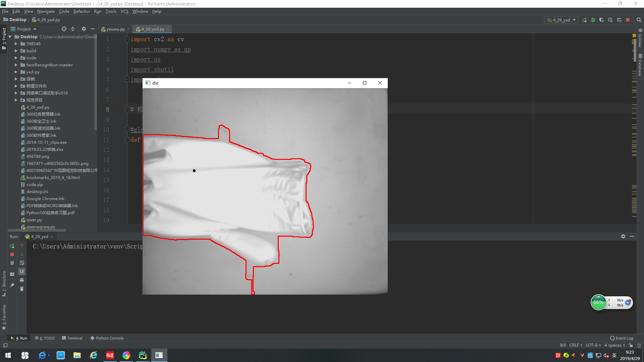The image size is (644, 362).
Task: Click the editor vertical scrollbar marker strip
Action: pyautogui.click(x=634, y=134)
